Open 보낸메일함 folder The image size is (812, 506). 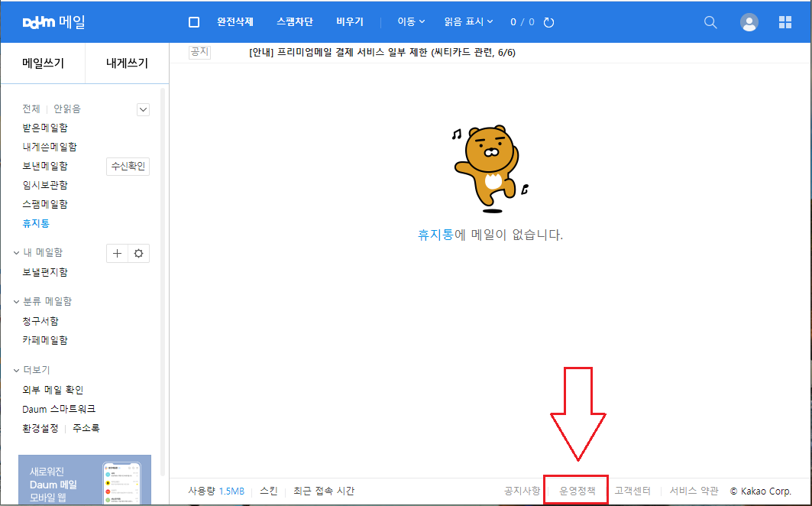pos(45,166)
